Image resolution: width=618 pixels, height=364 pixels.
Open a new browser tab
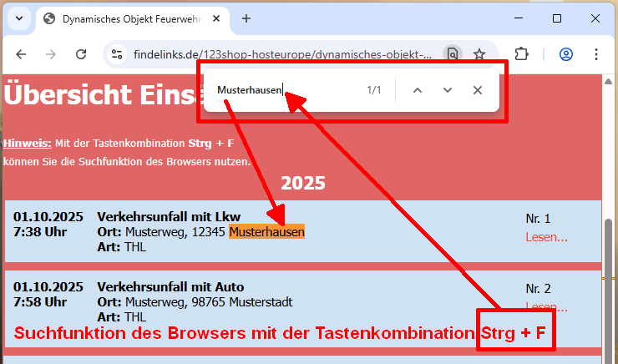(246, 18)
